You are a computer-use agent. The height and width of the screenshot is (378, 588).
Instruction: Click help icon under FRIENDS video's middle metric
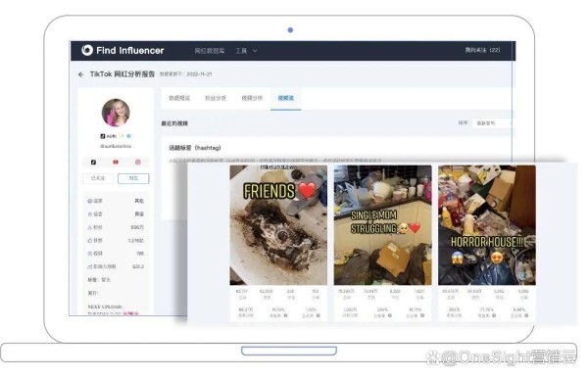(285, 315)
